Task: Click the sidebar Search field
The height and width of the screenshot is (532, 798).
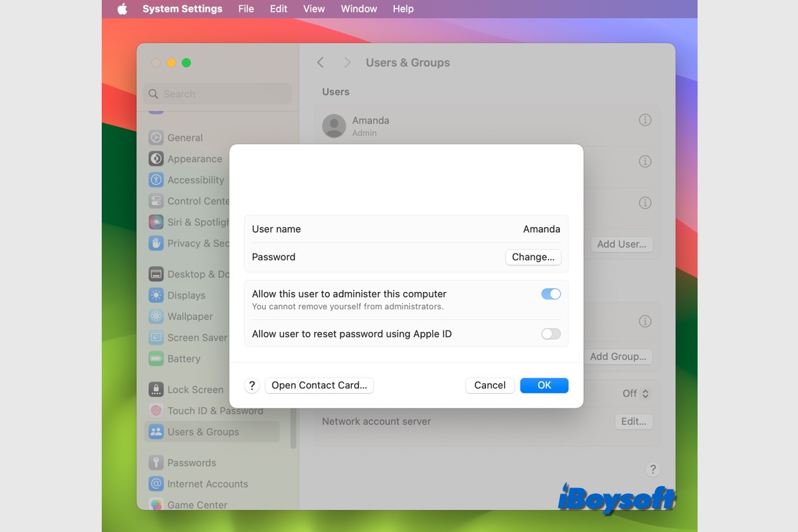Action: click(217, 94)
